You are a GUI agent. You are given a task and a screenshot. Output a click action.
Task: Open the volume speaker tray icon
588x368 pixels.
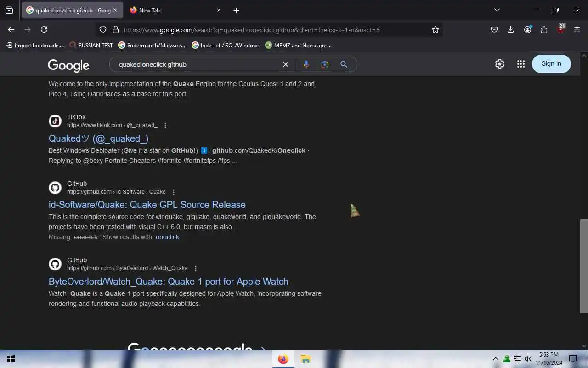[528, 359]
